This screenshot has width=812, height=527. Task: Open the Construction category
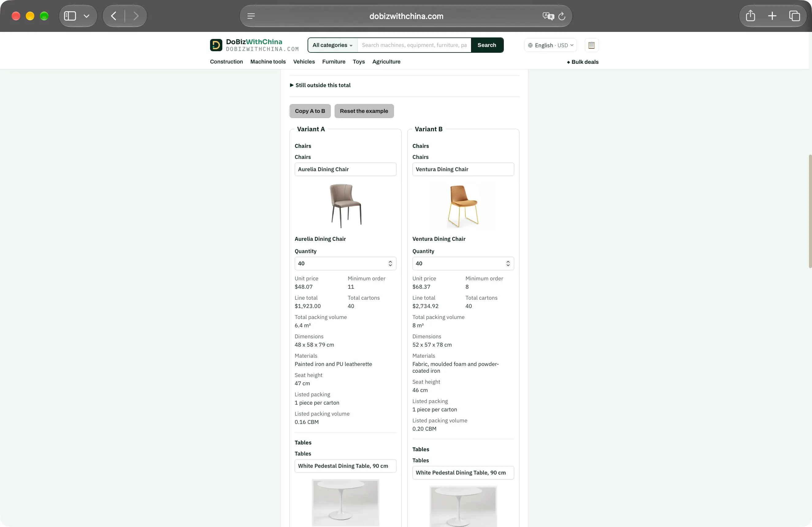coord(226,61)
